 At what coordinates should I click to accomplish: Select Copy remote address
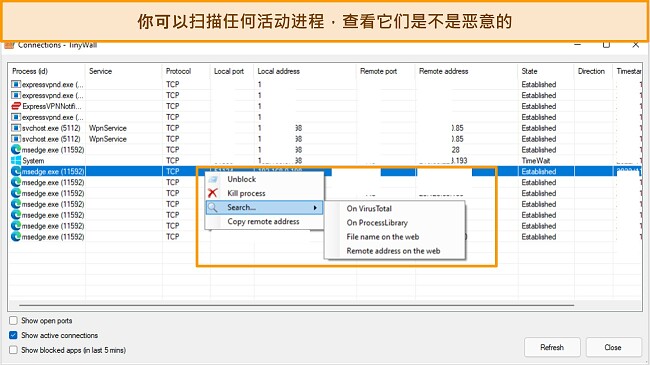pyautogui.click(x=263, y=221)
